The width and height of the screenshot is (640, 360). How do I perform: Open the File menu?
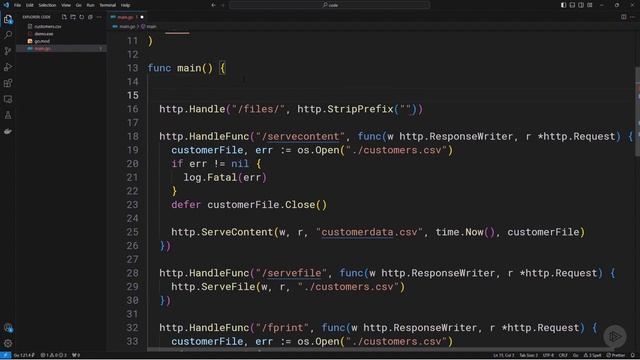[x=18, y=5]
